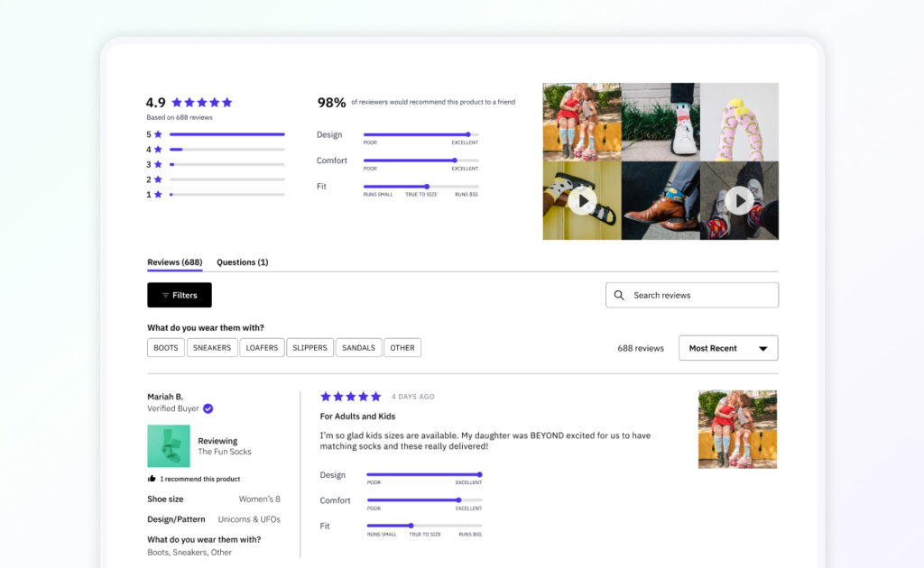Filter reviews by LOAFERS tag
This screenshot has height=568, width=924.
coord(262,348)
